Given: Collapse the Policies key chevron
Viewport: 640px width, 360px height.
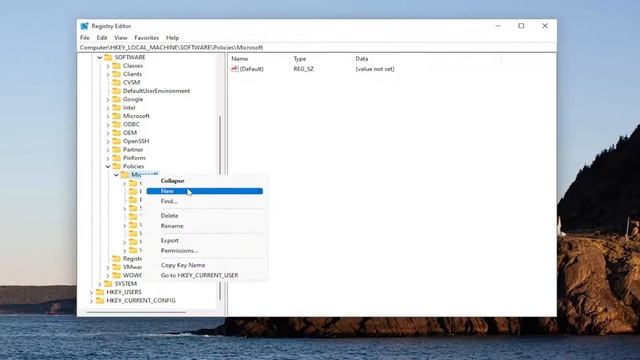Looking at the screenshot, I should coord(108,167).
